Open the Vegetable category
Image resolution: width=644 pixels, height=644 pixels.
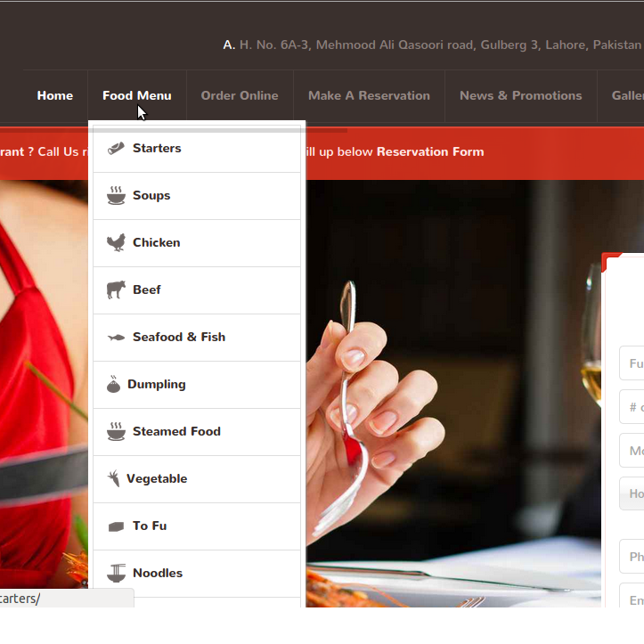point(197,479)
